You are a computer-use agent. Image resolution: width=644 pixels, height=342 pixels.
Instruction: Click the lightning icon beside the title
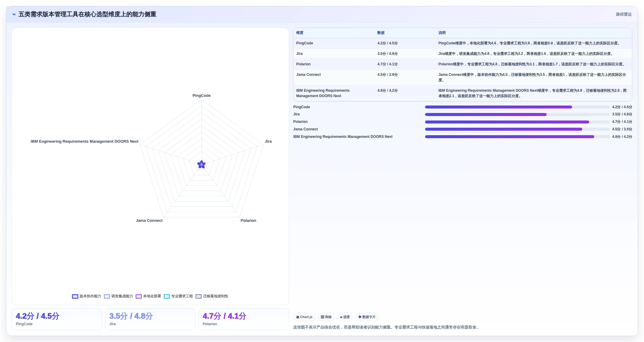point(14,14)
